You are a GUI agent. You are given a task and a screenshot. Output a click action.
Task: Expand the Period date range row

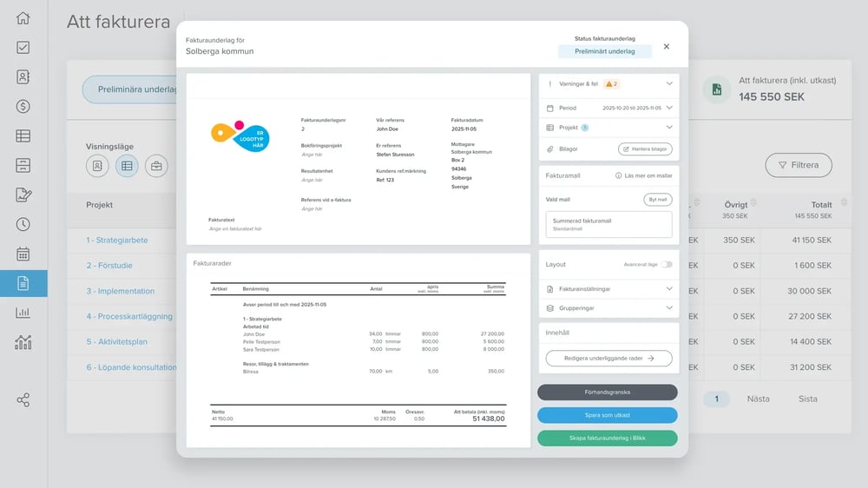pos(669,109)
